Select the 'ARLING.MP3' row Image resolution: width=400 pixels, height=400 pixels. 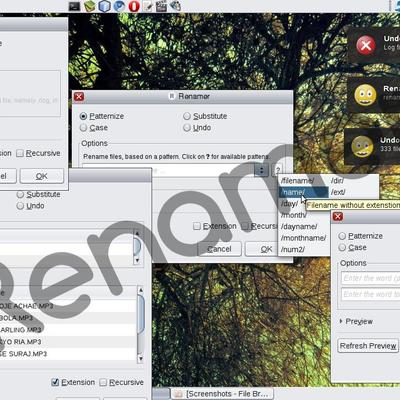coord(68,330)
